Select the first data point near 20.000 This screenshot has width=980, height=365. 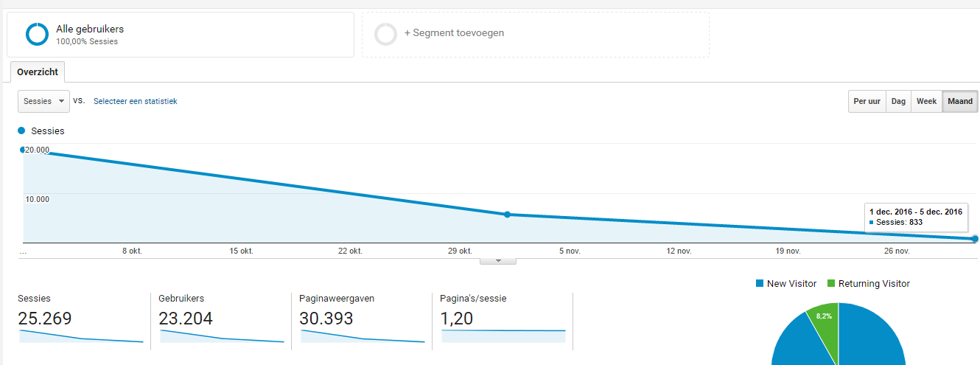tap(23, 150)
